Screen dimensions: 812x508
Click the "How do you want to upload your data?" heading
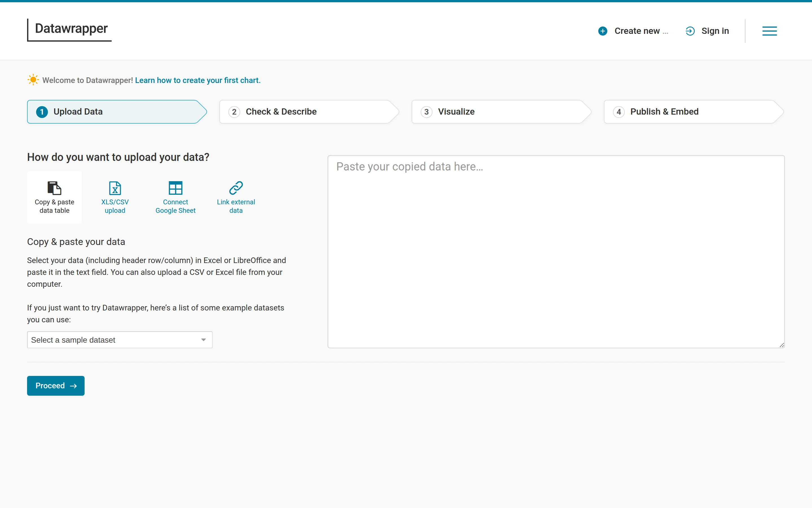[118, 157]
